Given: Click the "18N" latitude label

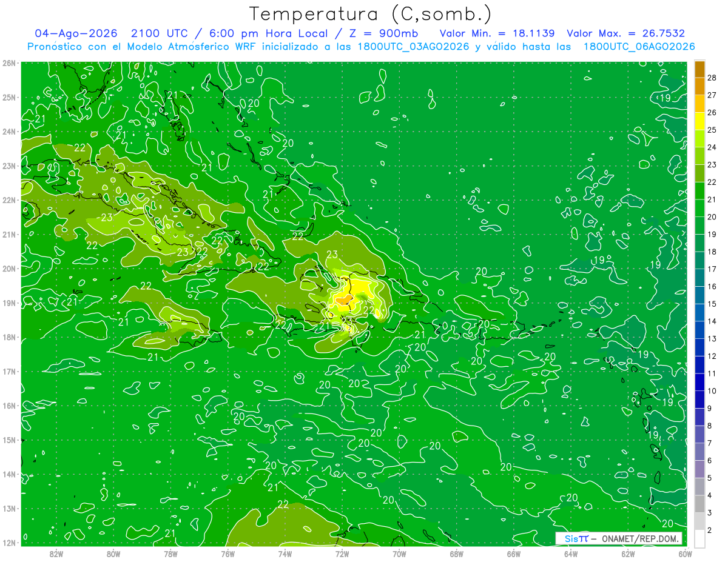Looking at the screenshot, I should tap(9, 337).
